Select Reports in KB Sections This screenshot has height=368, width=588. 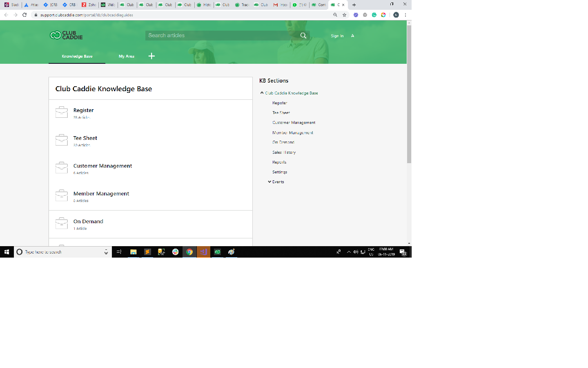tap(279, 162)
